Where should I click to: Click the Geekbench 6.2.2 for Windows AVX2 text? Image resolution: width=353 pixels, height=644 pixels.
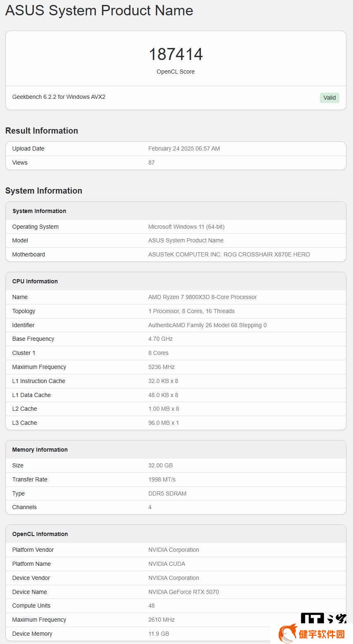[x=59, y=97]
